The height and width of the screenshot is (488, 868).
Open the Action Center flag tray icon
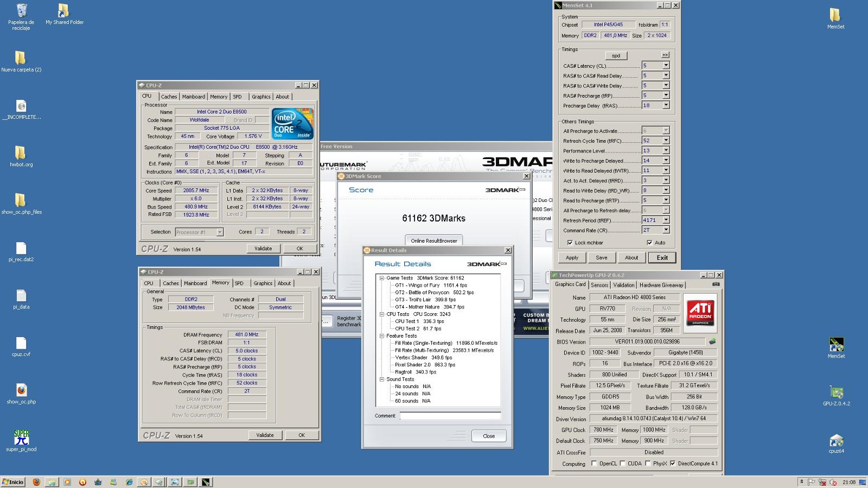point(812,482)
